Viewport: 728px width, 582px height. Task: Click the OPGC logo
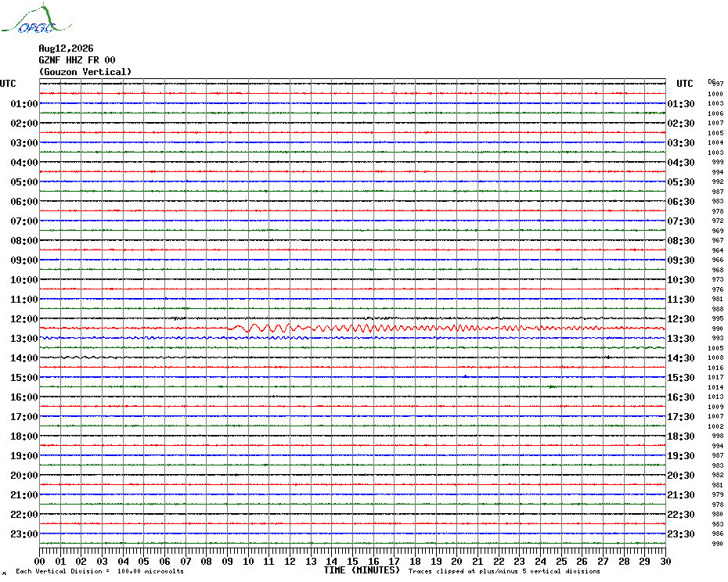click(x=37, y=18)
